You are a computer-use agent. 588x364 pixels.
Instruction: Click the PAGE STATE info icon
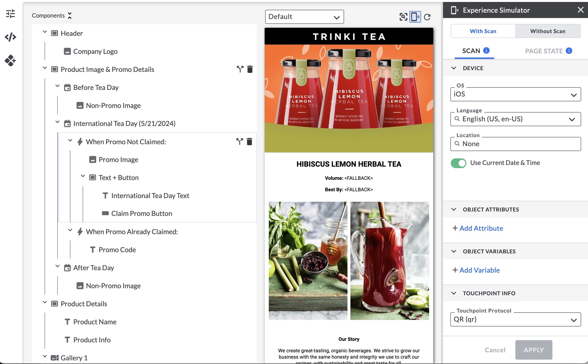[x=569, y=51]
